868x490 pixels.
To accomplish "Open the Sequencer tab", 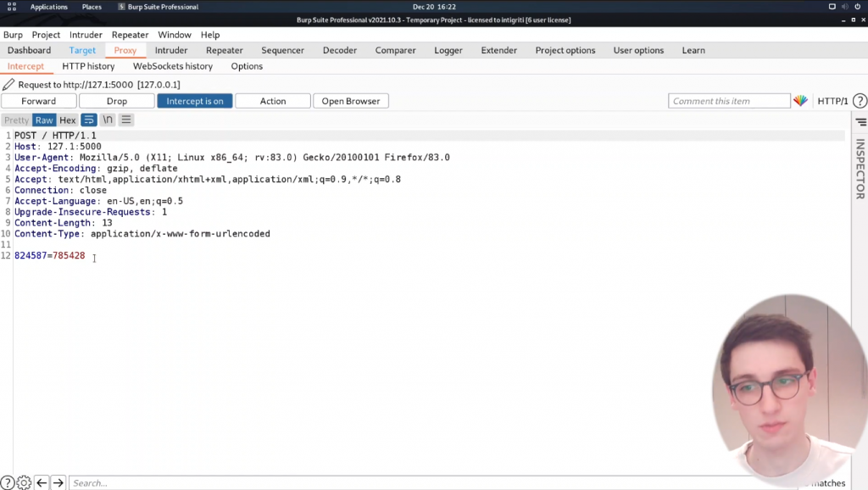I will 282,50.
